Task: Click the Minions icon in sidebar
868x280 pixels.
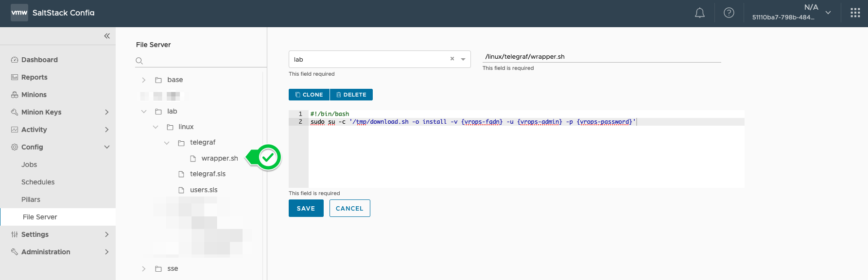Action: 15,95
